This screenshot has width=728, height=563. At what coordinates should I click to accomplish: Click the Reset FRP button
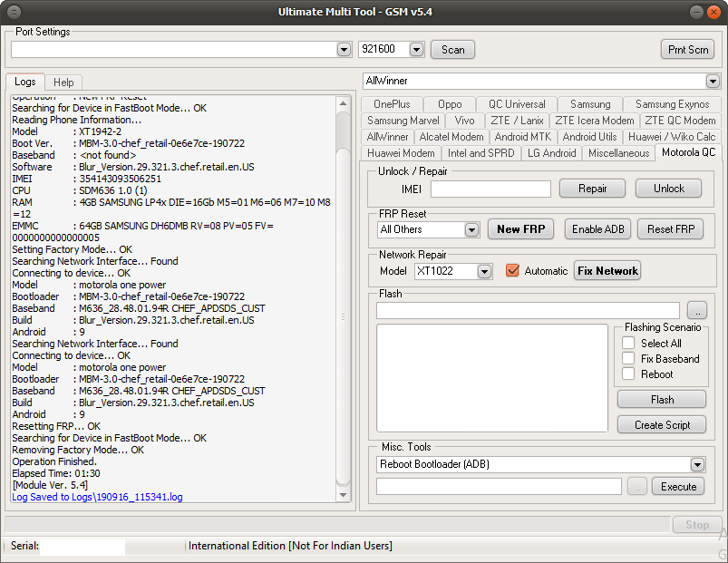[670, 229]
